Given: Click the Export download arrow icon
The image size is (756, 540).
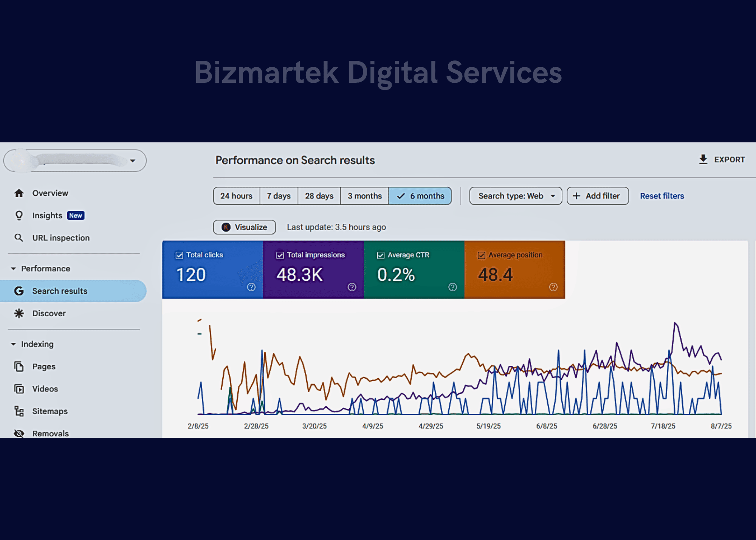Looking at the screenshot, I should [x=703, y=159].
